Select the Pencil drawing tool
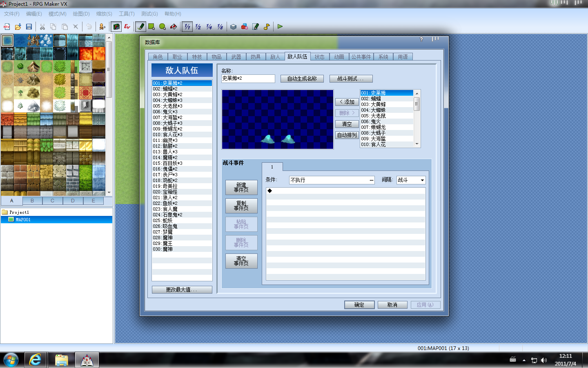 tap(140, 27)
